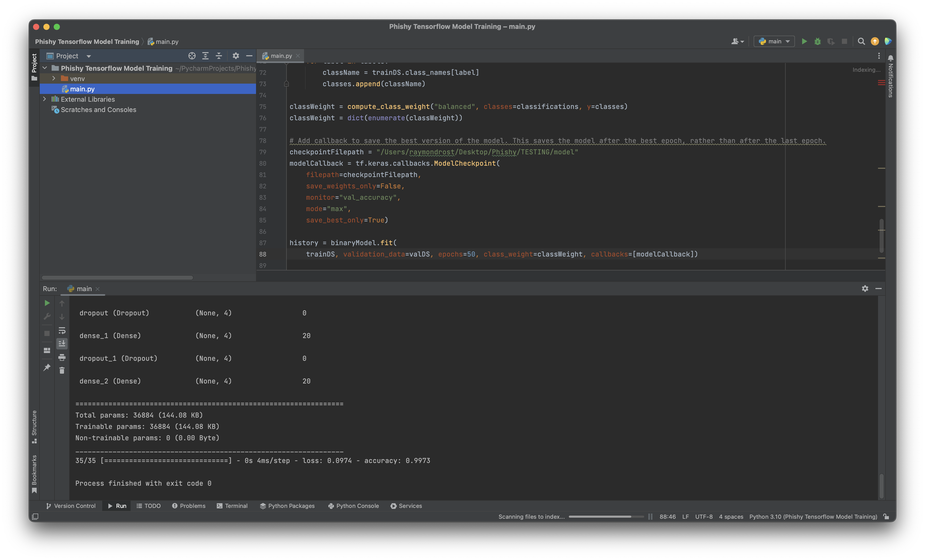925x560 pixels.
Task: Rerun the main process in the Run panel
Action: click(x=46, y=303)
